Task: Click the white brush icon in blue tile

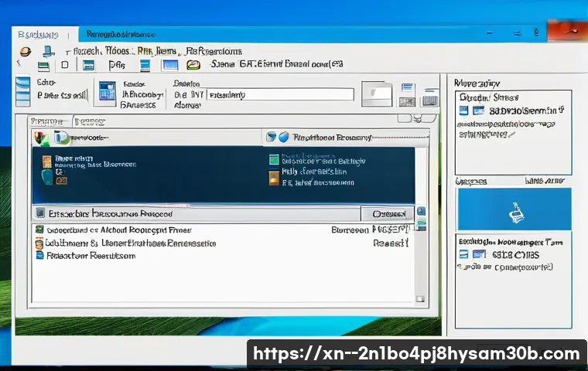Action: (513, 208)
